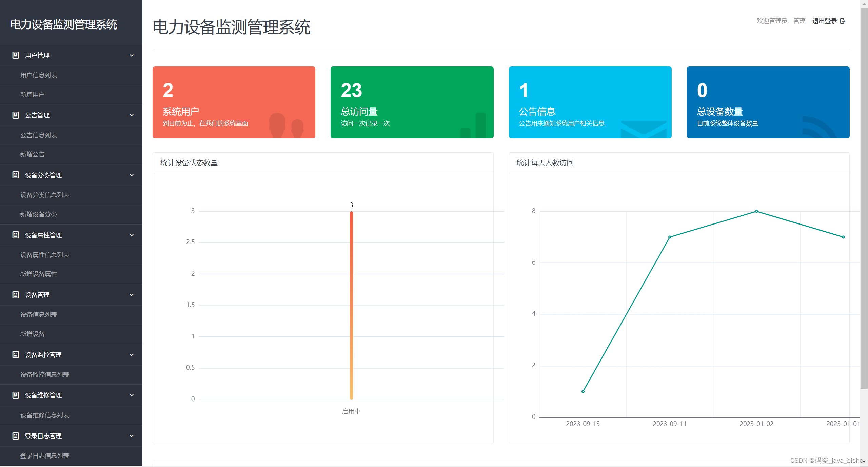The image size is (868, 467).
Task: Collapse 设备维修管理 via its chevron arrow
Action: point(132,395)
